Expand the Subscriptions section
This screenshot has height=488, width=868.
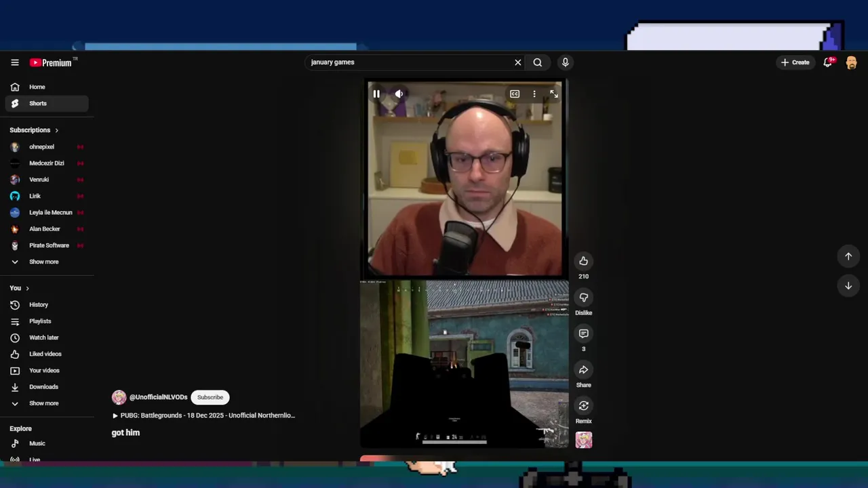(34, 130)
